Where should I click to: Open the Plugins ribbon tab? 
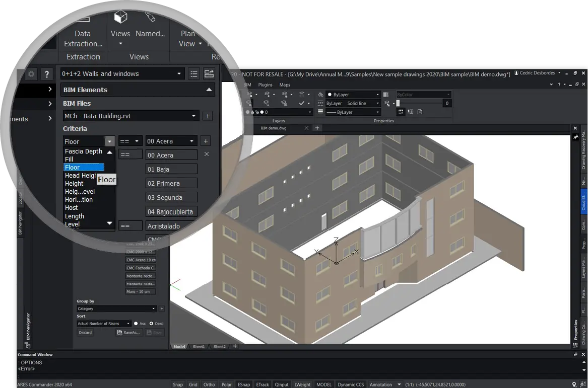(265, 85)
